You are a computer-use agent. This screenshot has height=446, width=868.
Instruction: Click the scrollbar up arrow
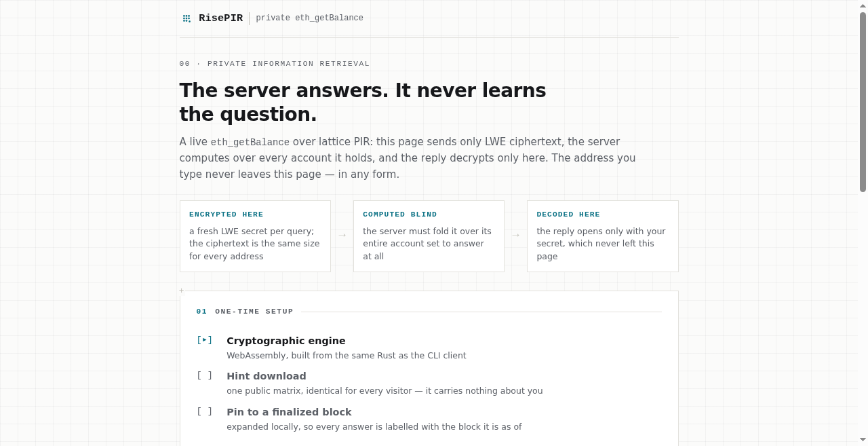coord(863,5)
